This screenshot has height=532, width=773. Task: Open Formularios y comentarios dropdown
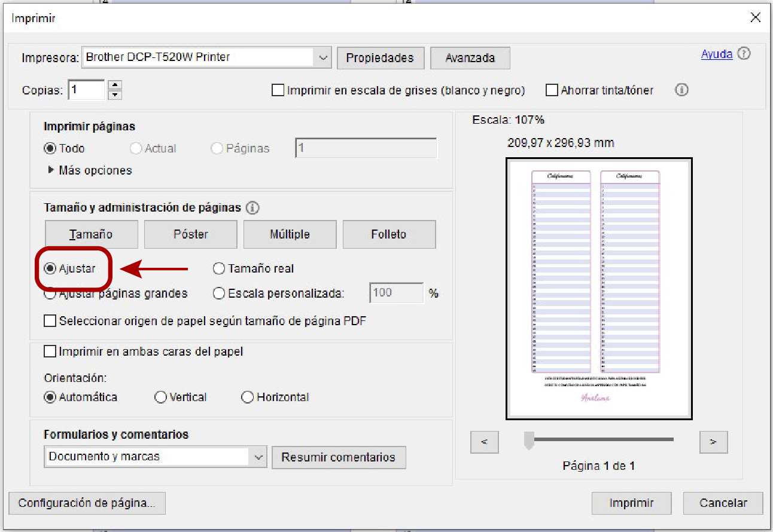pyautogui.click(x=258, y=457)
